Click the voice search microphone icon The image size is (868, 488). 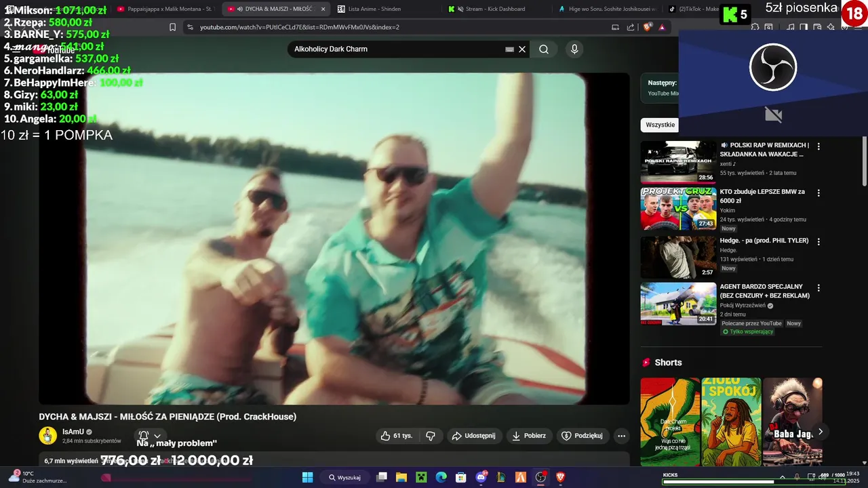click(x=574, y=49)
